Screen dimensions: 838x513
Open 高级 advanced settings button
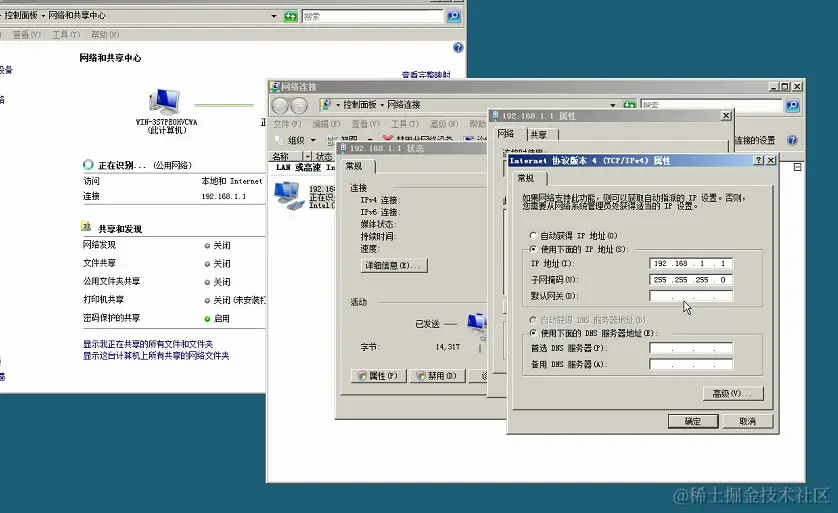(x=733, y=393)
